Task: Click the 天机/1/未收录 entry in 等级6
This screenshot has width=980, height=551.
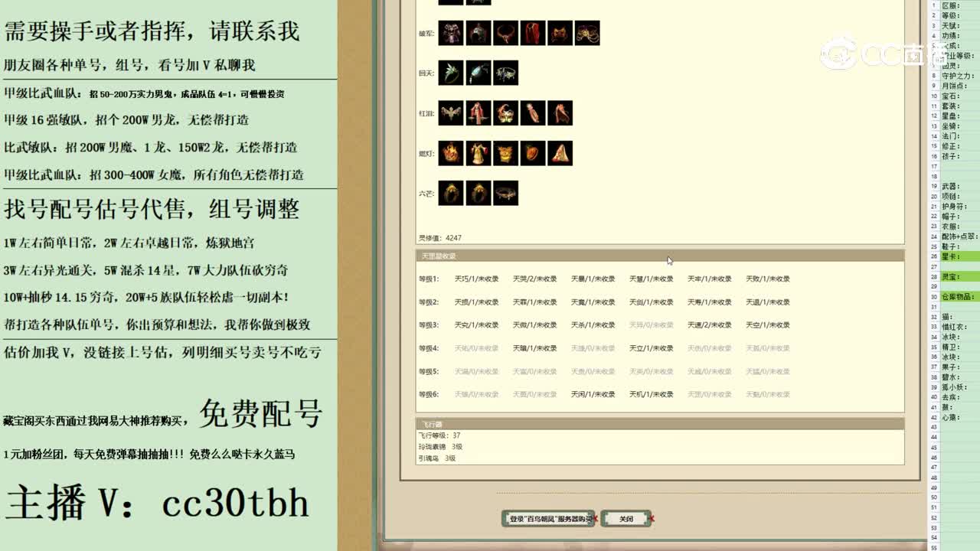Action: tap(651, 394)
